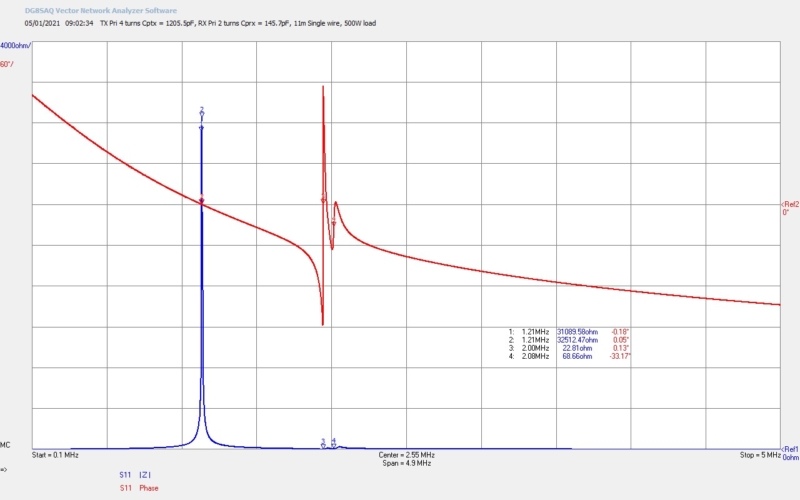This screenshot has width=800, height=500.
Task: Click the '<Ref1' reference marker label
Action: pyautogui.click(x=790, y=449)
